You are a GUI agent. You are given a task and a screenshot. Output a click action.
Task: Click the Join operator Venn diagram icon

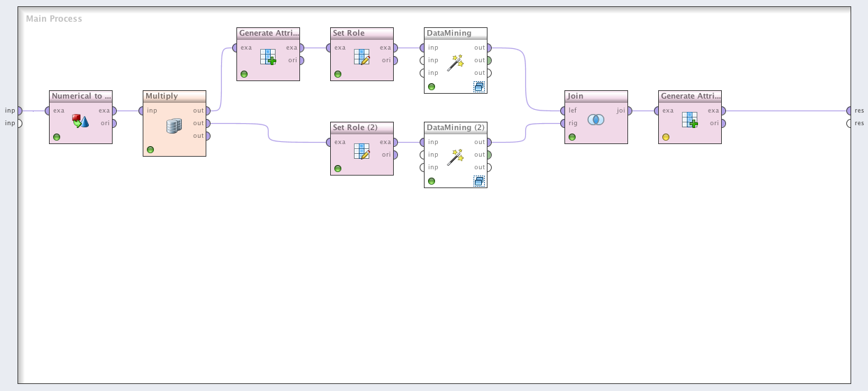pyautogui.click(x=596, y=120)
